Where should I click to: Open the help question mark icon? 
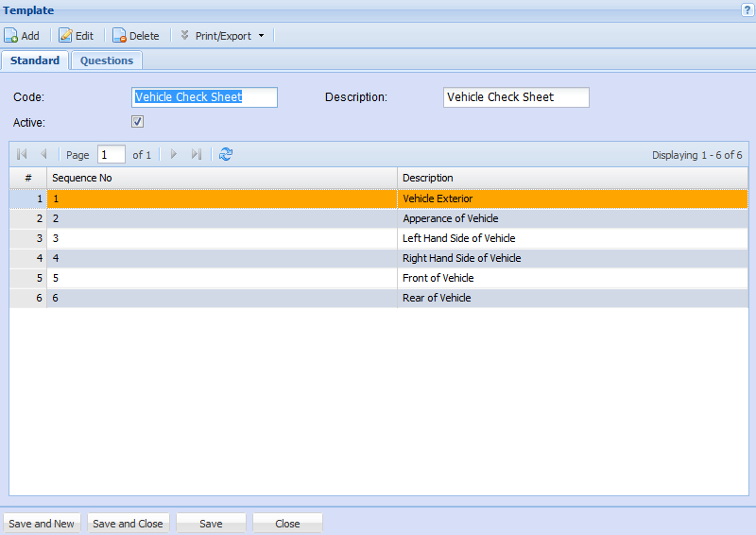(x=747, y=9)
